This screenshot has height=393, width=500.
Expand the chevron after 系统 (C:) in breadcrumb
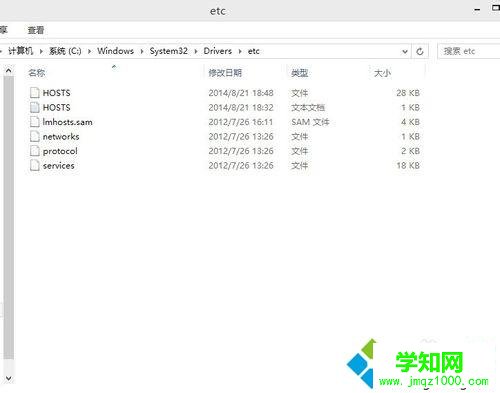click(89, 51)
